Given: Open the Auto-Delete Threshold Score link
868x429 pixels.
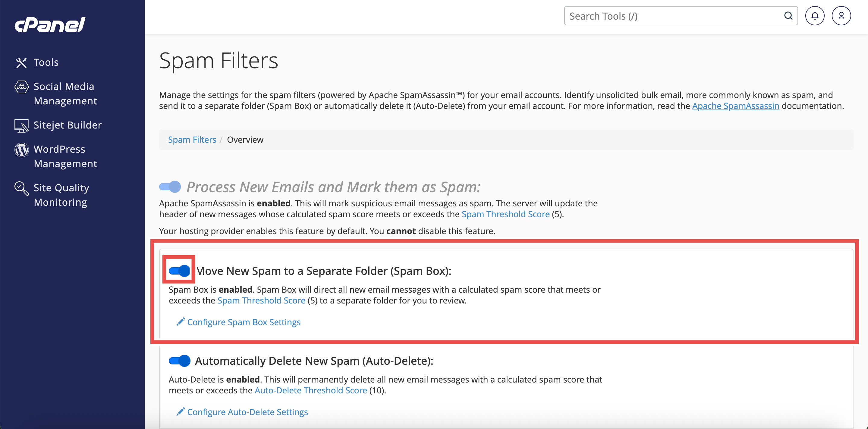Looking at the screenshot, I should pos(311,390).
